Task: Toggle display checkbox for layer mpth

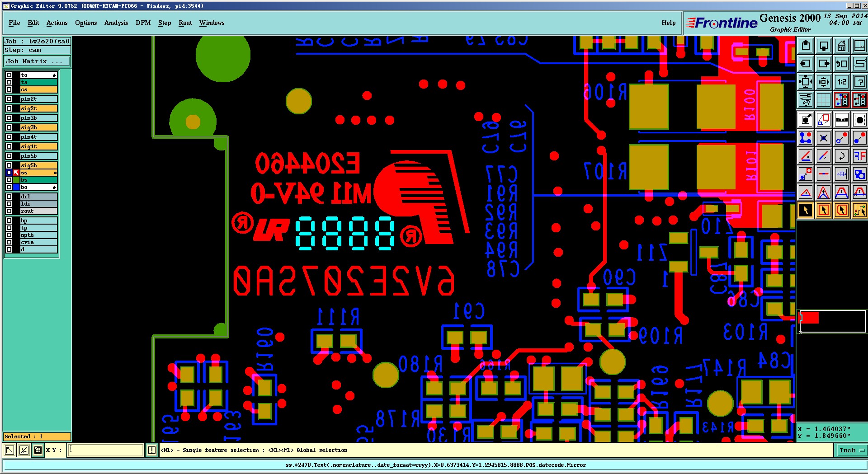Action: tap(9, 235)
